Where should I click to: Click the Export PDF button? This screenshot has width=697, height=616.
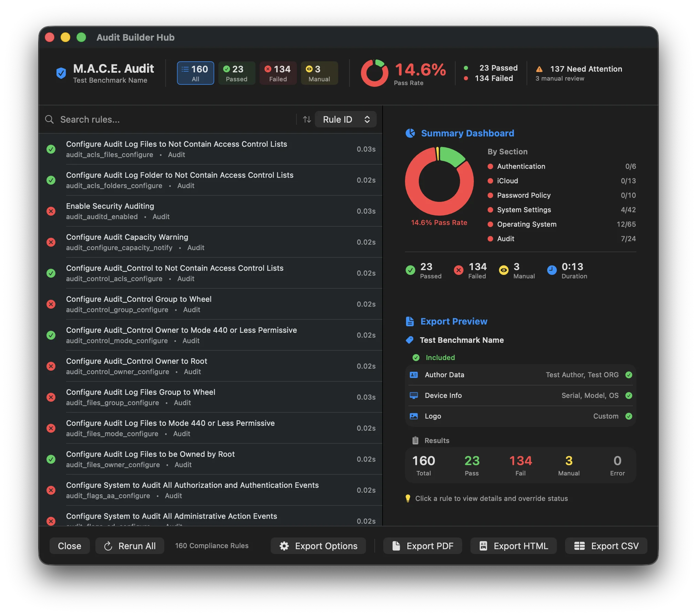coord(423,546)
